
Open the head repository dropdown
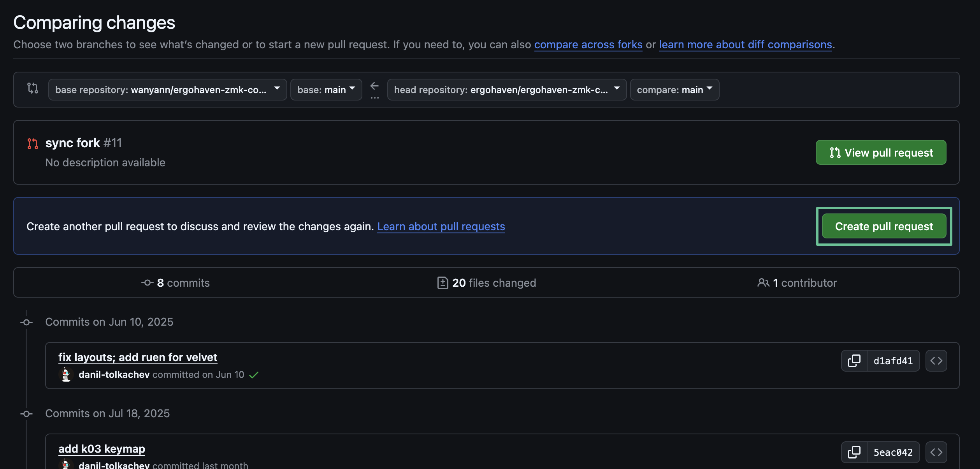pyautogui.click(x=506, y=90)
